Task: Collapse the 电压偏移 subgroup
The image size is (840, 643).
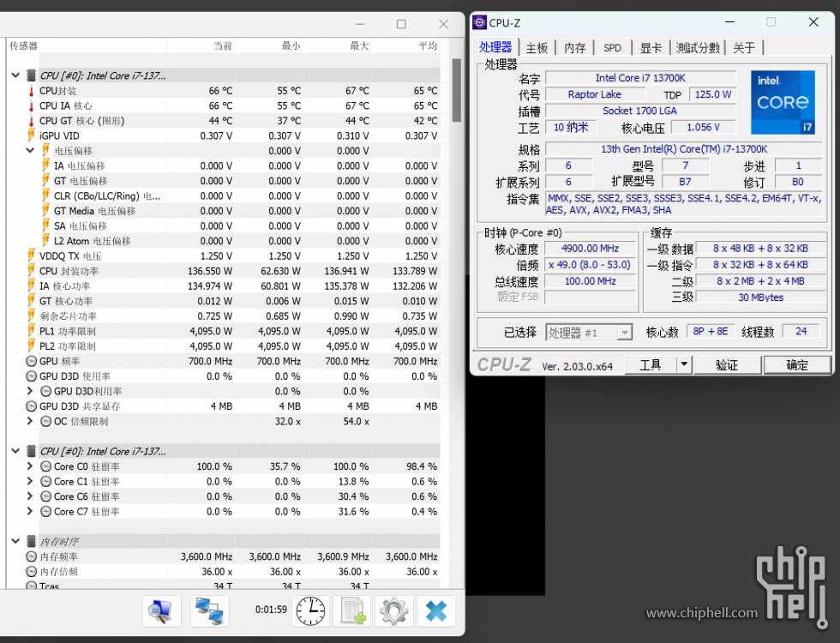Action: [30, 151]
